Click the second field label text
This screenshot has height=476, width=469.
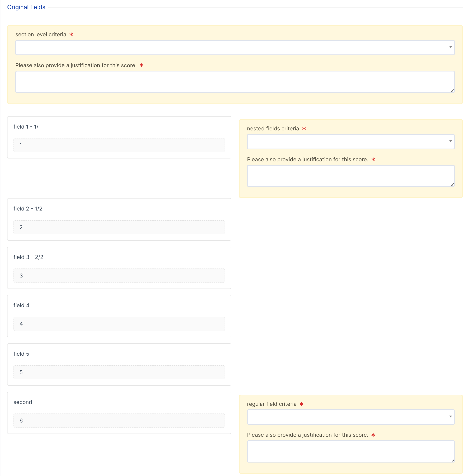[x=23, y=402]
